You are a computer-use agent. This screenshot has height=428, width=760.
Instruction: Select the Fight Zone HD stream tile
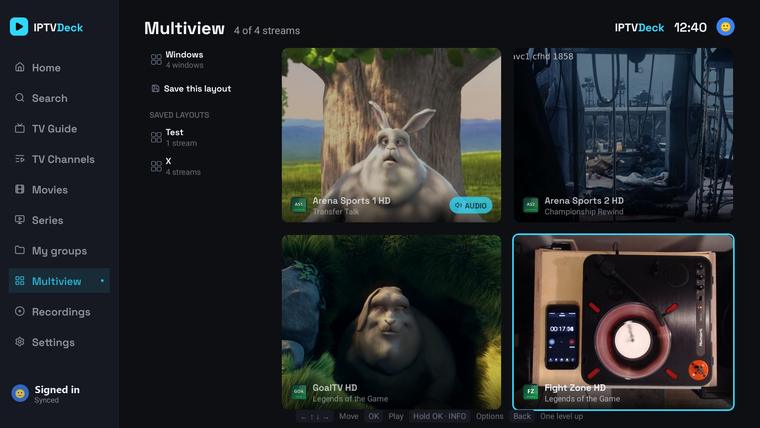click(x=623, y=322)
